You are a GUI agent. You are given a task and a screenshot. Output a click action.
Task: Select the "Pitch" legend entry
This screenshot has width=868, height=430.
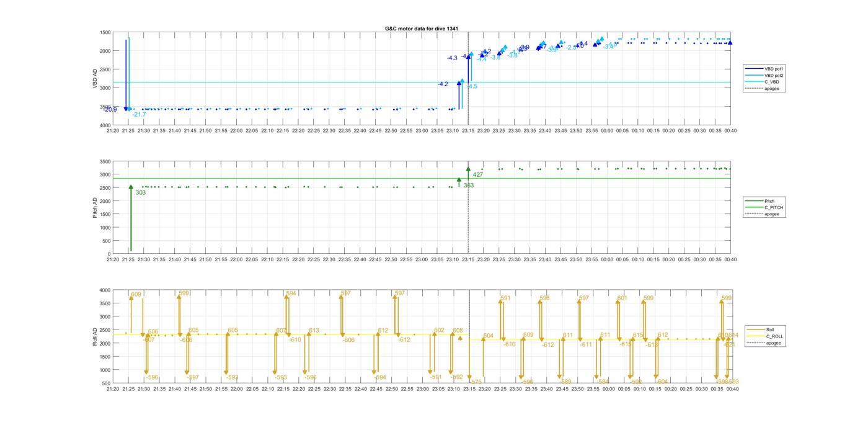(769, 201)
